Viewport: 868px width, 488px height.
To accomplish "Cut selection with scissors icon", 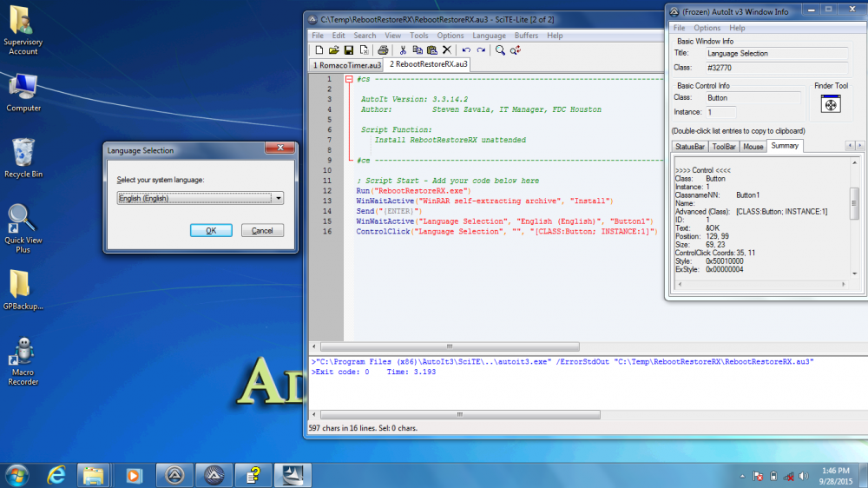I will 403,50.
